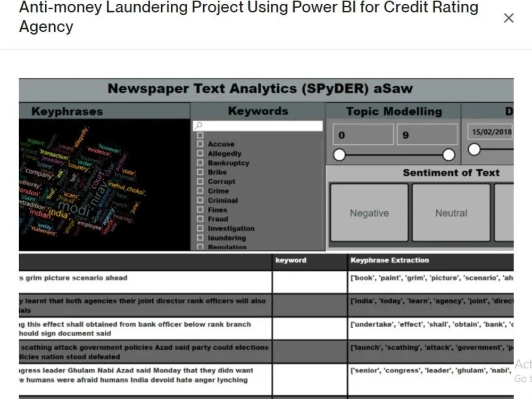This screenshot has height=399, width=532.
Task: Click keyphrase cell starting with 'launch', 'scathing'
Action: pyautogui.click(x=431, y=352)
